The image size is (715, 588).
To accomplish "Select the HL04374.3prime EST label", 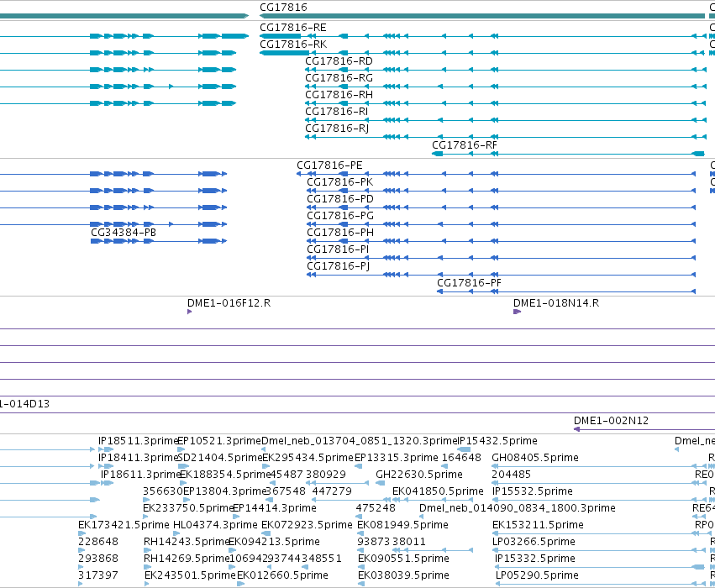I will (215, 525).
